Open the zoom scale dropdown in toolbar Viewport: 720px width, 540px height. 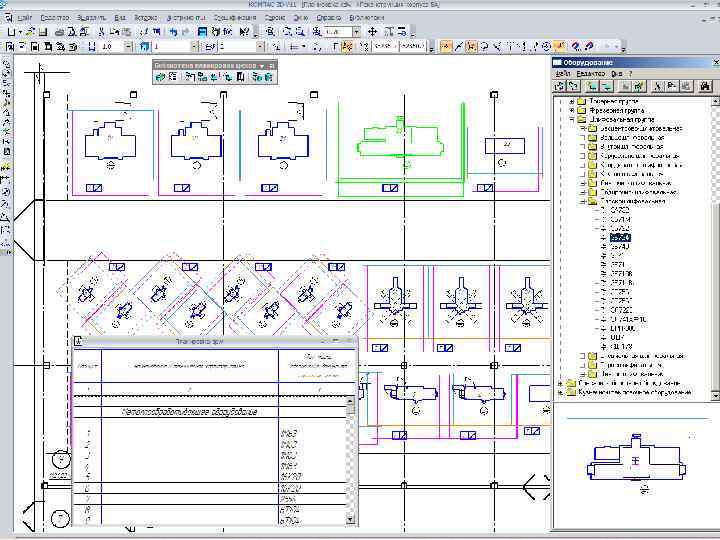point(358,32)
